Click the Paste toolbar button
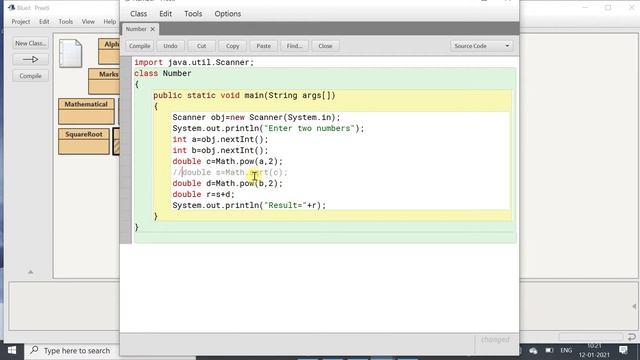The height and width of the screenshot is (360, 640). (x=263, y=46)
